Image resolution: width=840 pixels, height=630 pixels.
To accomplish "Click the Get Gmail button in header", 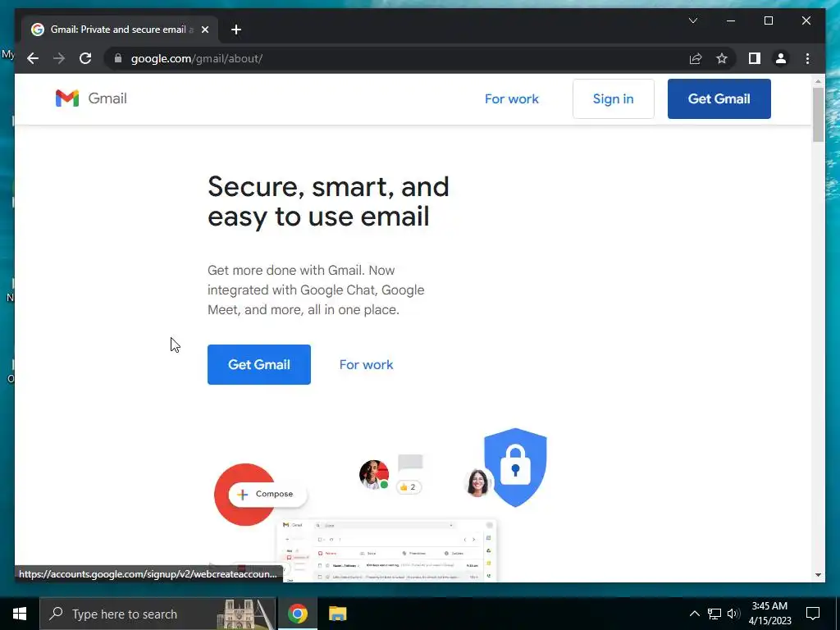I will pyautogui.click(x=719, y=99).
